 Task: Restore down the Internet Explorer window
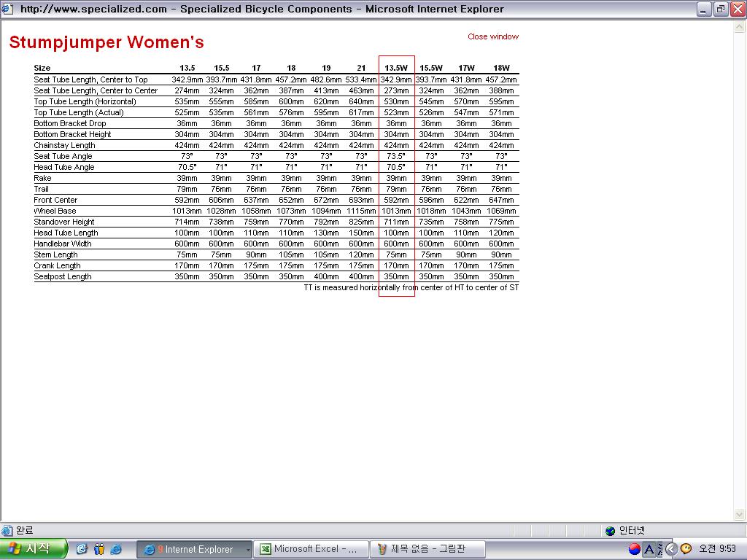721,9
